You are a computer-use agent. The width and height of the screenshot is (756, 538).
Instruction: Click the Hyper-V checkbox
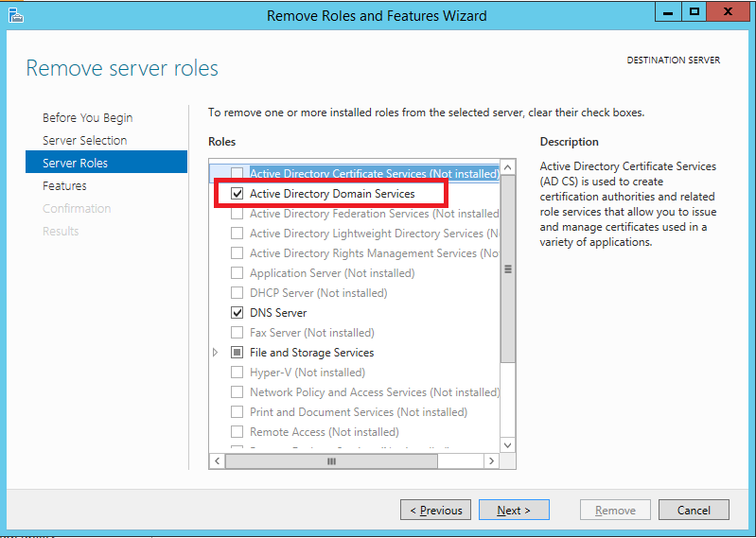237,373
